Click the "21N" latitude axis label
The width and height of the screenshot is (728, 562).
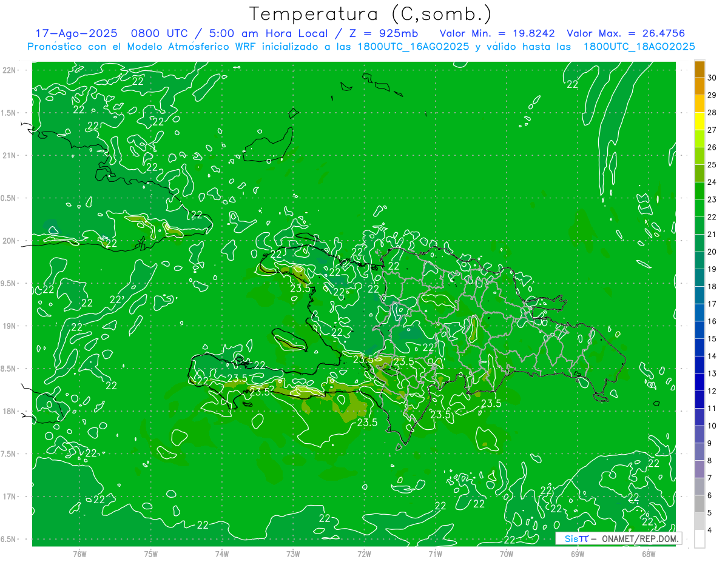pos(8,155)
